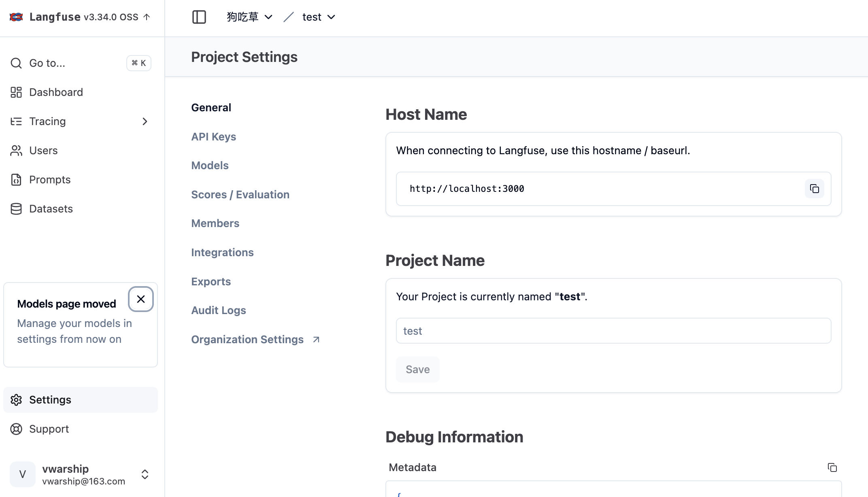
Task: Switch to the API Keys settings tab
Action: 213,137
